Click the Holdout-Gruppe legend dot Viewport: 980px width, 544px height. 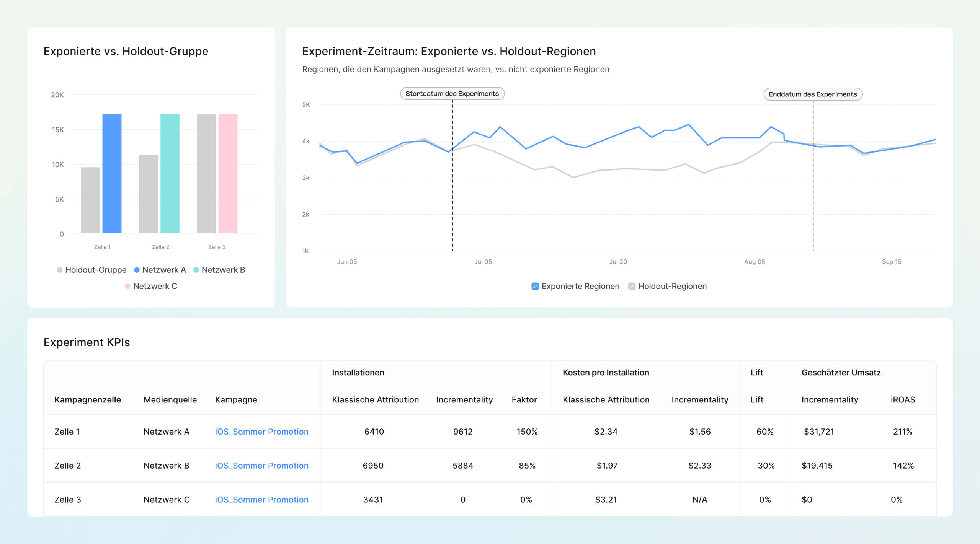click(x=60, y=270)
